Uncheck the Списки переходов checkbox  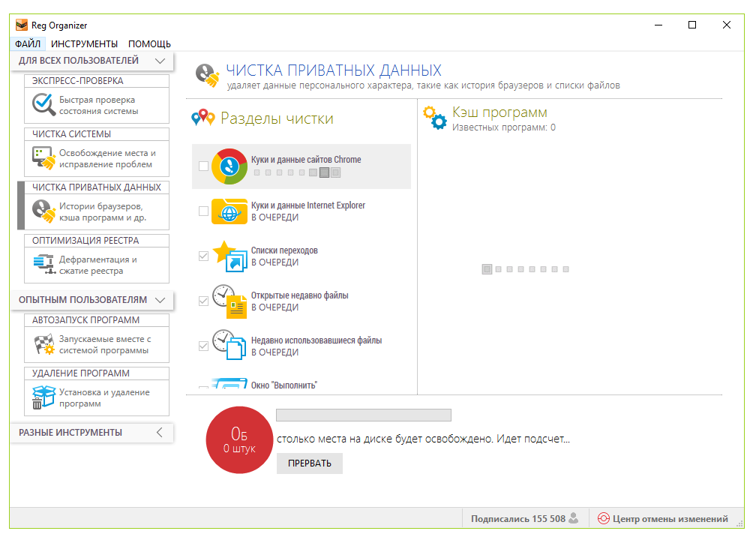tap(203, 256)
